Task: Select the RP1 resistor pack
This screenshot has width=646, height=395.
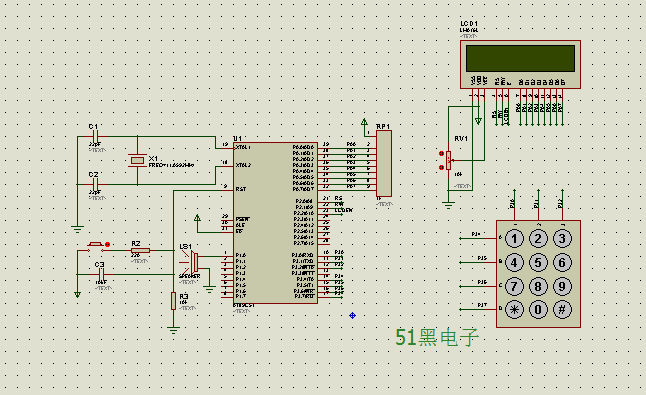Action: [x=384, y=164]
